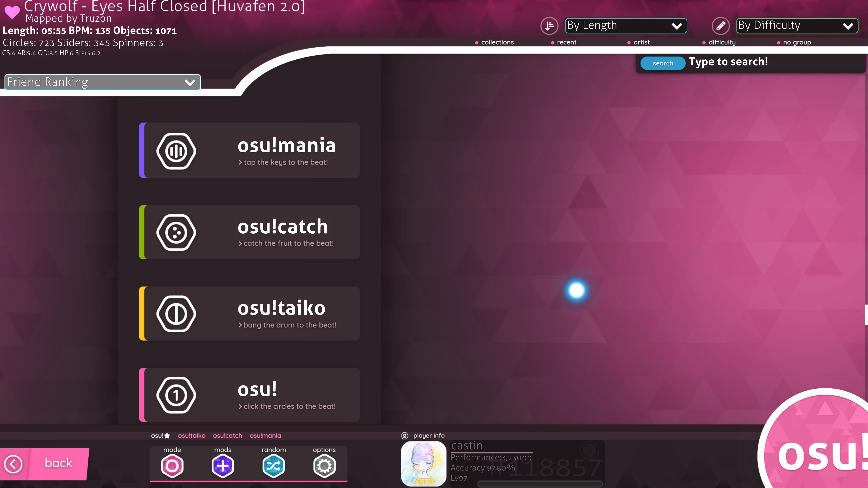This screenshot has height=488, width=868.
Task: Click the Mapped by Truzon text
Action: 68,18
